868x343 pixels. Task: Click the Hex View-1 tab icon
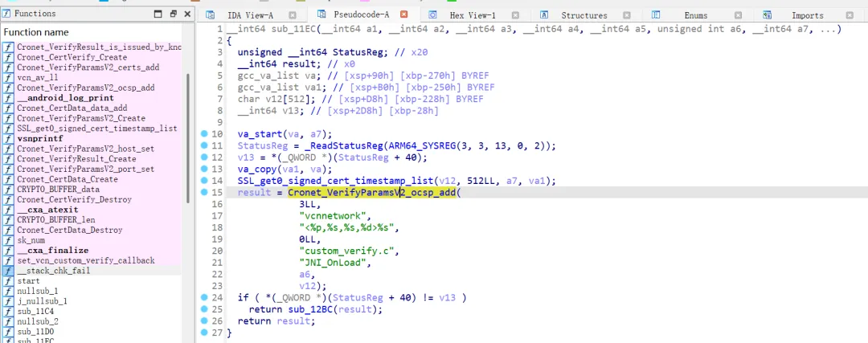click(433, 15)
